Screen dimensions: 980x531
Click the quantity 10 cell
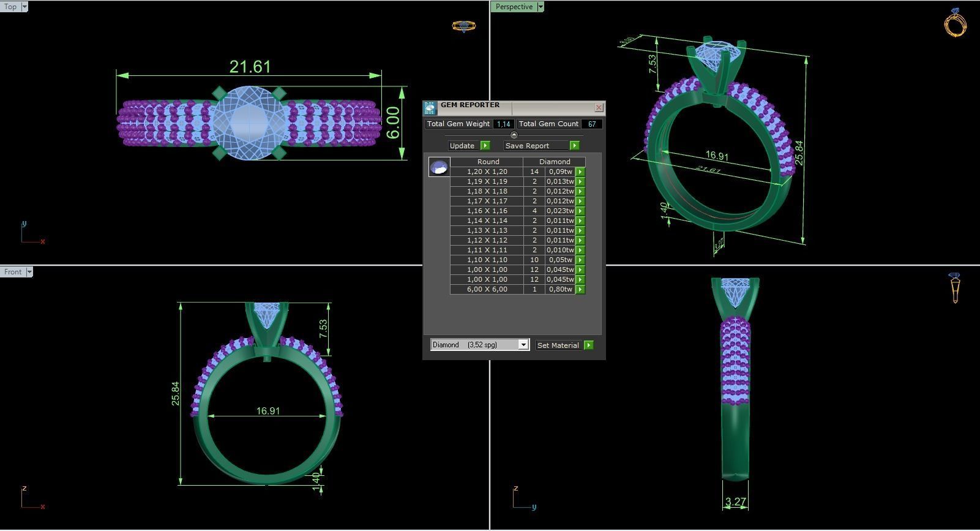point(534,260)
